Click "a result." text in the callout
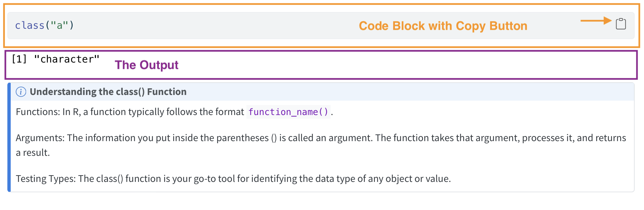This screenshot has width=644, height=210. click(33, 152)
